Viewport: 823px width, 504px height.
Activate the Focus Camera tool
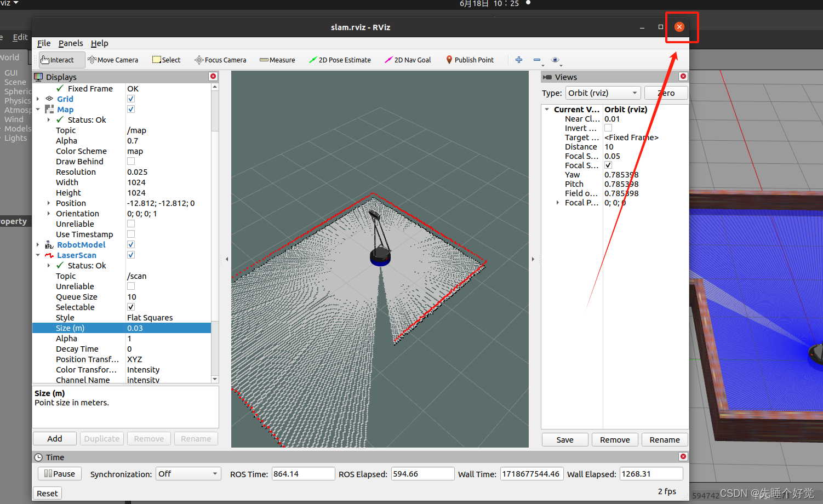point(220,60)
